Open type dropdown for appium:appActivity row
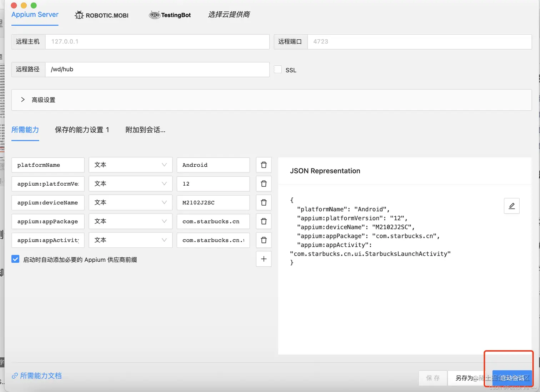Image resolution: width=540 pixels, height=392 pixels. [x=130, y=240]
